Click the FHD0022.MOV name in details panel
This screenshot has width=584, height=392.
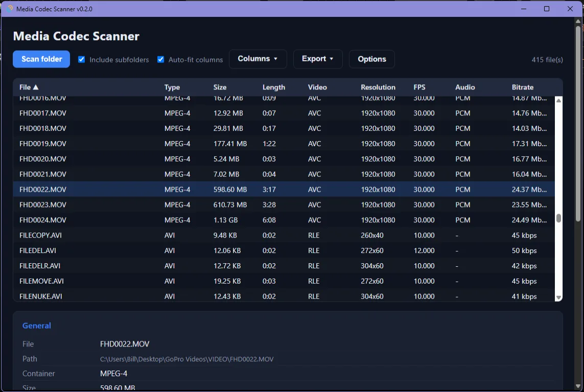click(x=124, y=344)
